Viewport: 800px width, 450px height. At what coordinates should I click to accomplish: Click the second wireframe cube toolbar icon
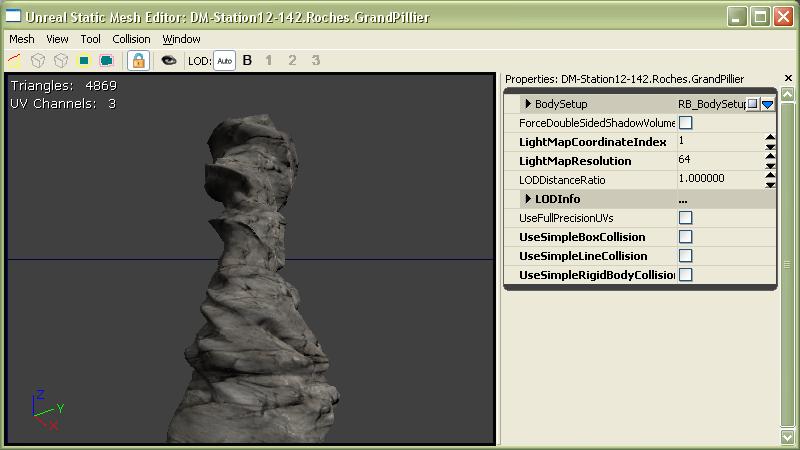(x=61, y=61)
